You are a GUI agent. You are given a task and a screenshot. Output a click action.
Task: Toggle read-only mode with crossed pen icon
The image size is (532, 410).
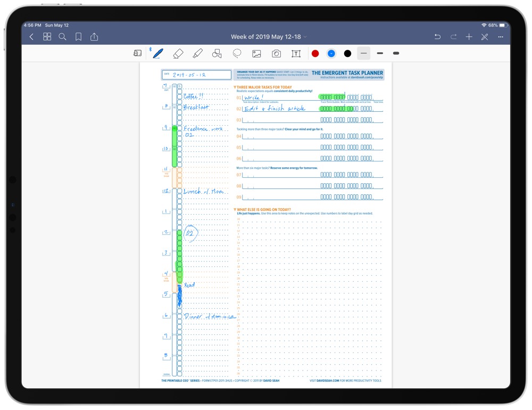(x=485, y=37)
